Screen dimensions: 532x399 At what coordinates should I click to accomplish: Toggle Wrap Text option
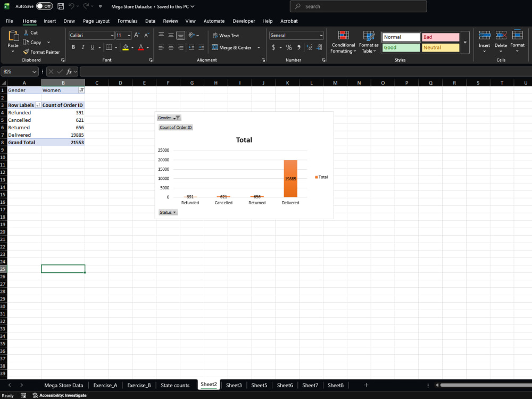pyautogui.click(x=226, y=36)
